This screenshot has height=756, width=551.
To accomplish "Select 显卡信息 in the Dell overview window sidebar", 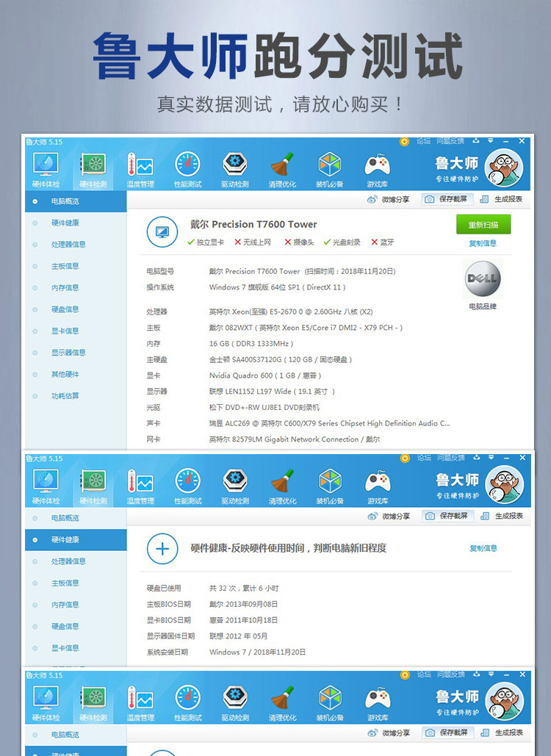I will click(x=76, y=331).
